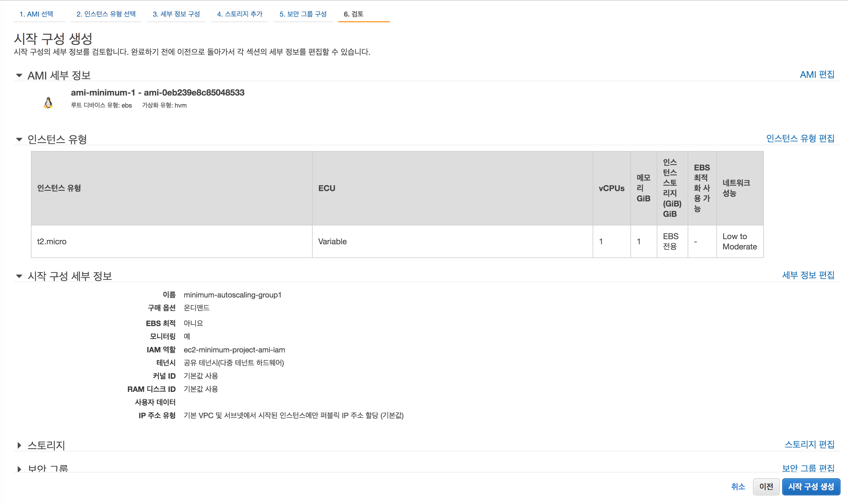
Task: Click the 6. 검토 tab
Action: pyautogui.click(x=354, y=14)
